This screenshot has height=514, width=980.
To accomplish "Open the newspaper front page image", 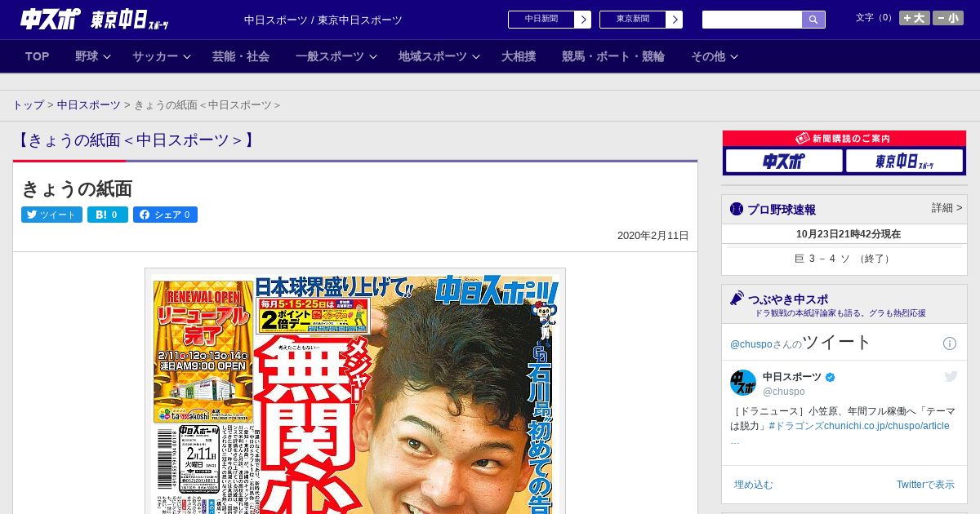I will tap(355, 392).
